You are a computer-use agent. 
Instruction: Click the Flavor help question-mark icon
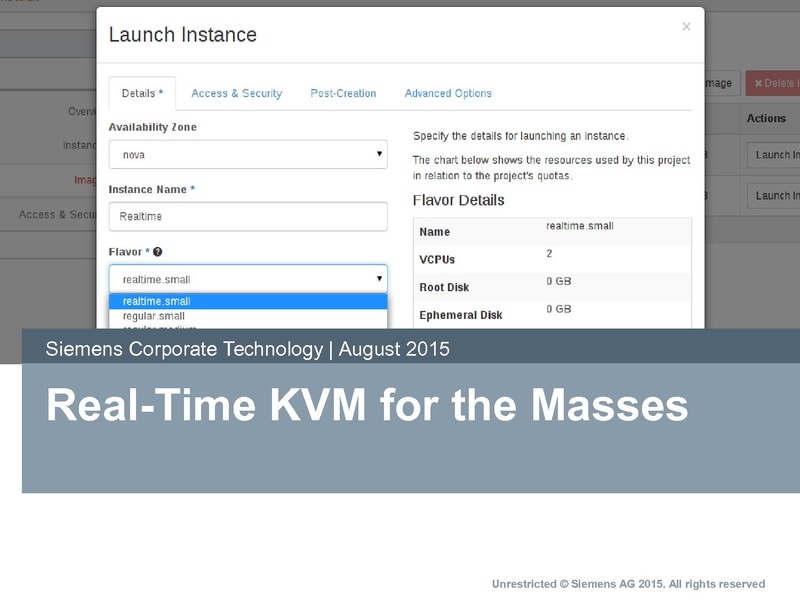(158, 252)
